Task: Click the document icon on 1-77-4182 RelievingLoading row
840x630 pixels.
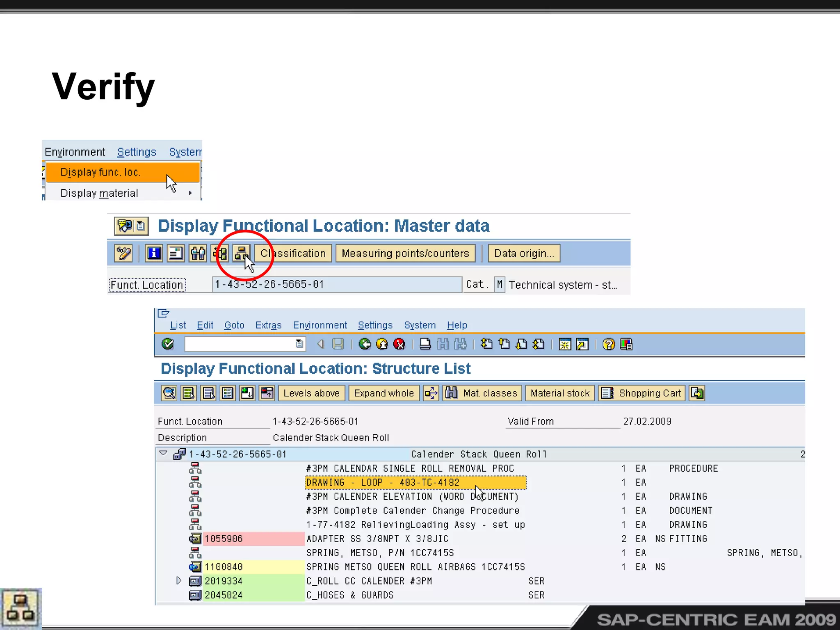Action: 195,525
